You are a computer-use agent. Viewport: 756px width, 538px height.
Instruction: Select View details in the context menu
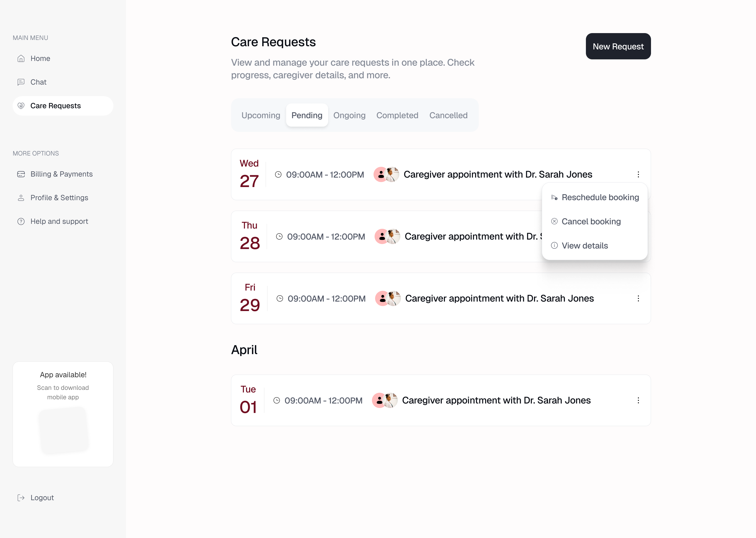point(585,245)
